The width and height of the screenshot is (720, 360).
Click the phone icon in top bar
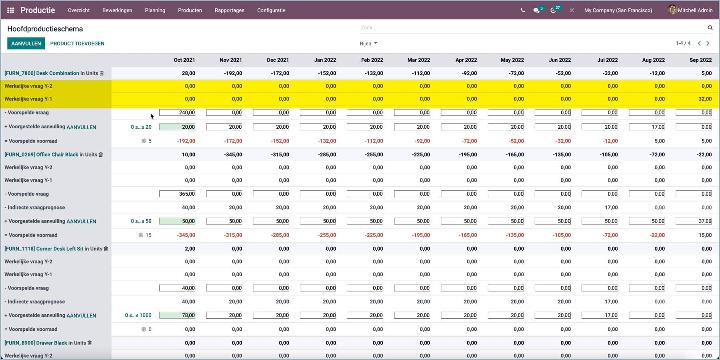(x=523, y=10)
